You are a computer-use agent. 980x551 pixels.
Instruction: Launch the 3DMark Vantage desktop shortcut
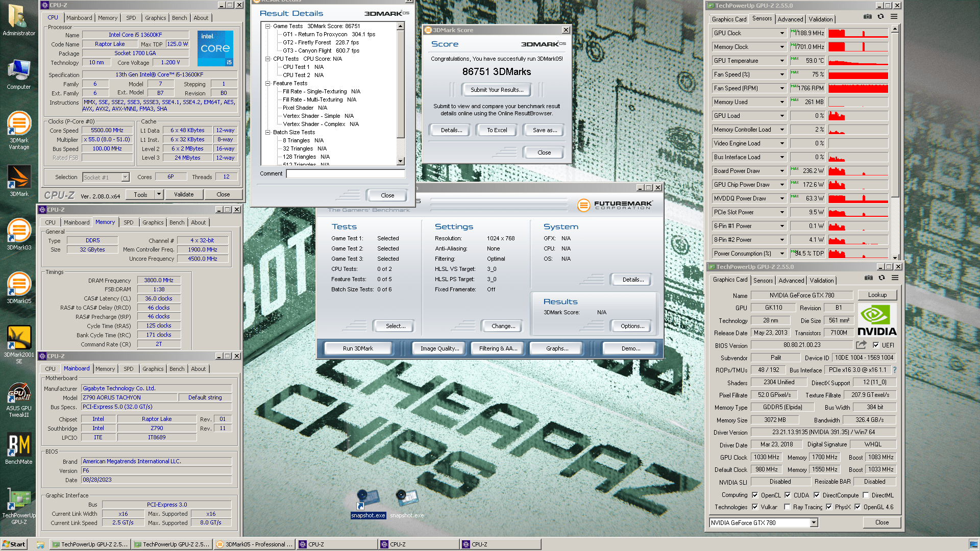tap(19, 130)
